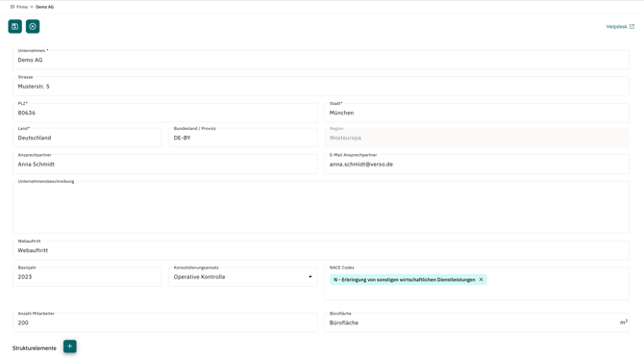
Task: Go to Firma in breadcrumb
Action: 22,7
